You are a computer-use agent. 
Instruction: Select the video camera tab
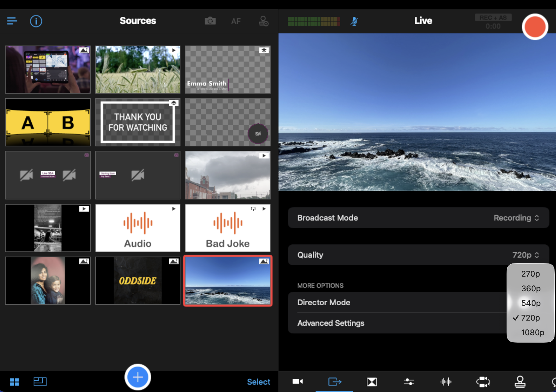298,382
